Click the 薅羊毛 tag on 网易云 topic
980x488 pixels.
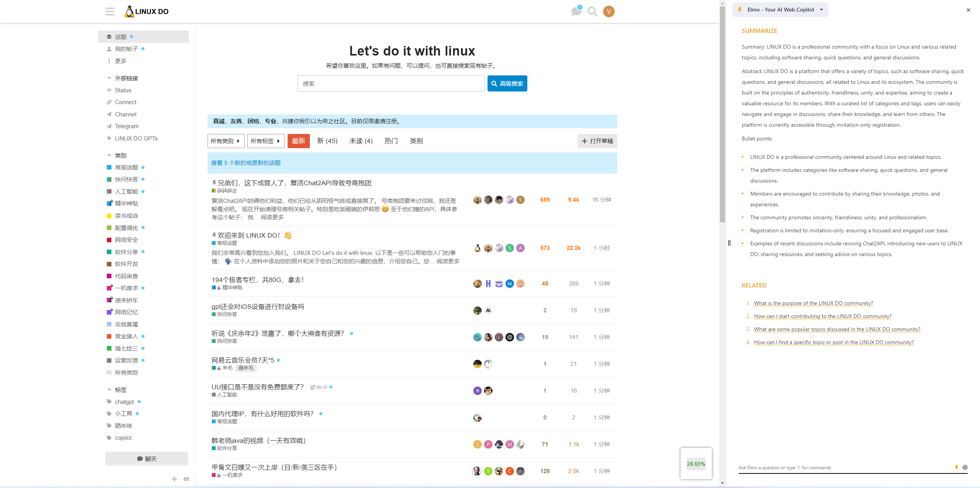pyautogui.click(x=246, y=368)
